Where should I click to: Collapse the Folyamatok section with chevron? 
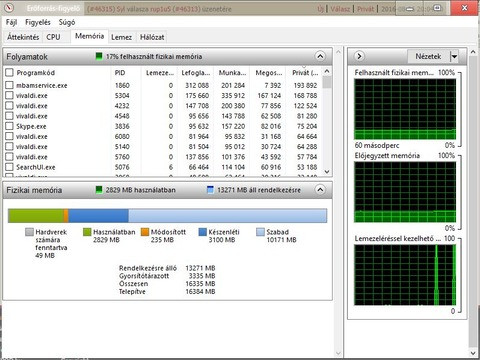[320, 56]
